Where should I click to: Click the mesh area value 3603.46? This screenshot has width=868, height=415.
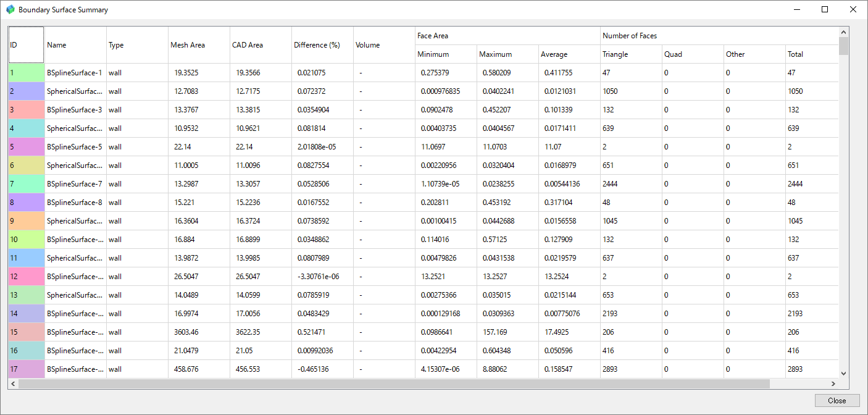[x=186, y=332]
